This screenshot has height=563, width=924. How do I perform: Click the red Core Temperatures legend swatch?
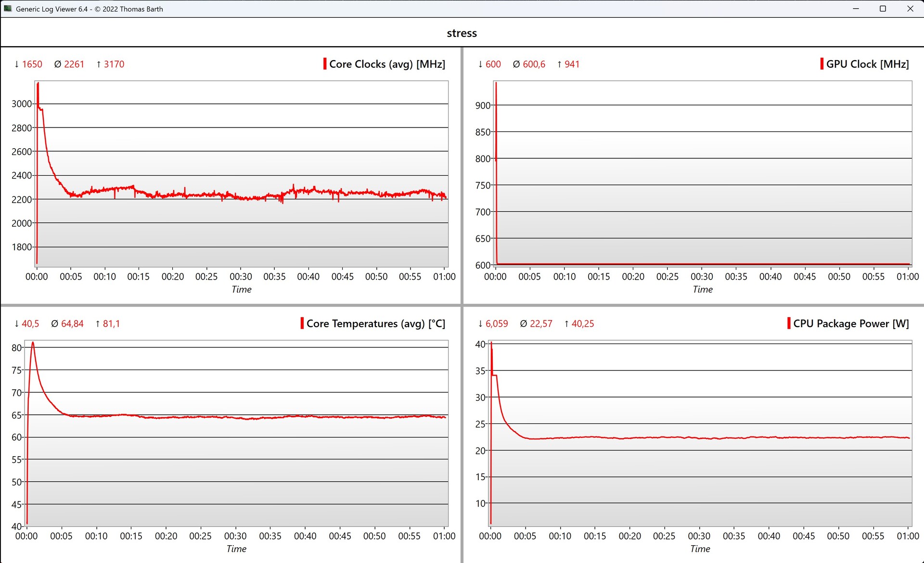pyautogui.click(x=302, y=323)
